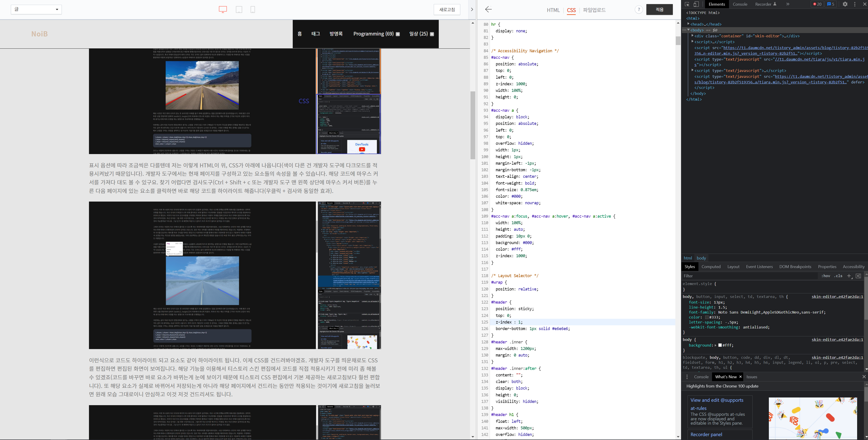
Task: Collapse the preview pane with the arrow handle
Action: pyautogui.click(x=472, y=10)
